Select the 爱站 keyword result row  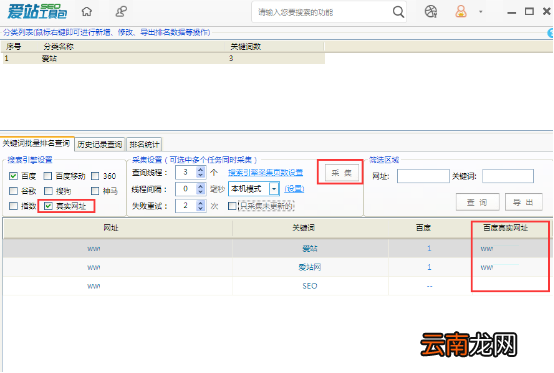(x=277, y=248)
